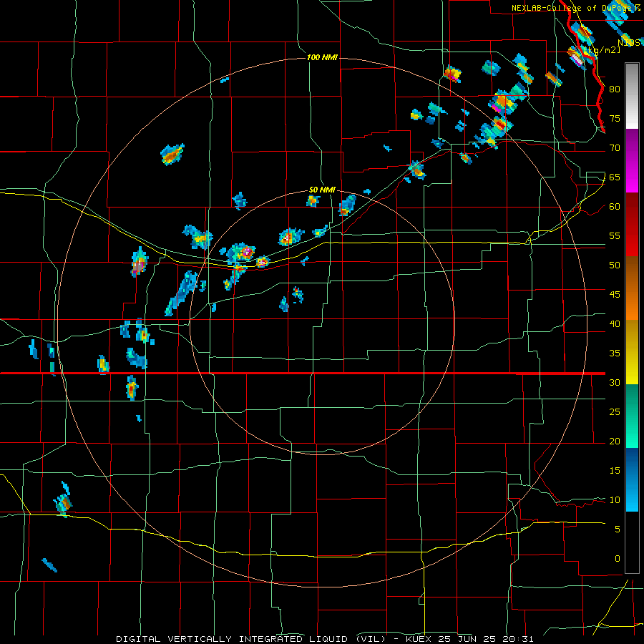Click the 45 value on the color scale
The height and width of the screenshot is (644, 644).
(x=615, y=295)
